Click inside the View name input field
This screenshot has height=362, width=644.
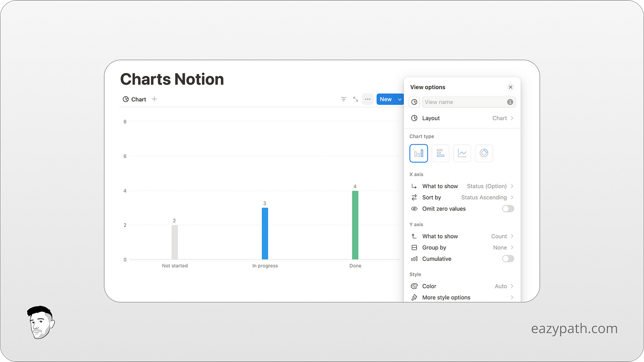coord(460,102)
